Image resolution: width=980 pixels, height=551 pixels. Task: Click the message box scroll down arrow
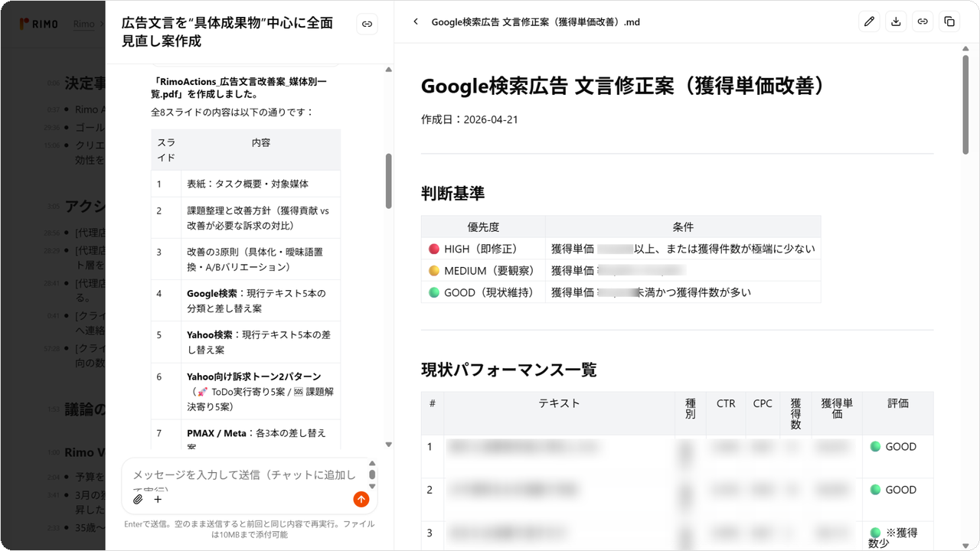click(372, 486)
